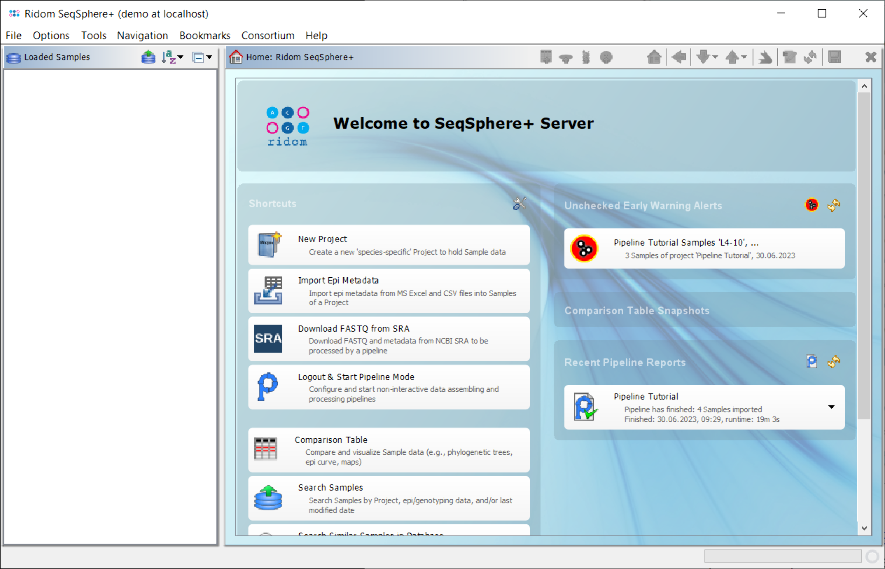Go back using the left arrow toolbar icon
This screenshot has height=569, width=885.
pos(679,57)
